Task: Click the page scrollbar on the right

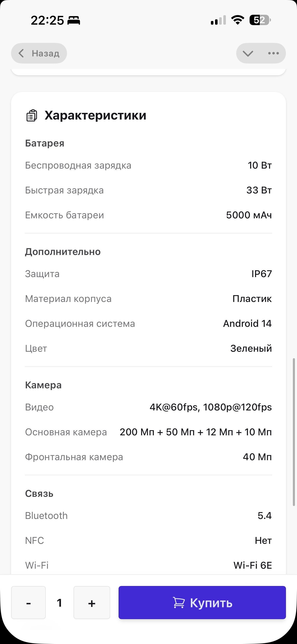Action: point(294,433)
